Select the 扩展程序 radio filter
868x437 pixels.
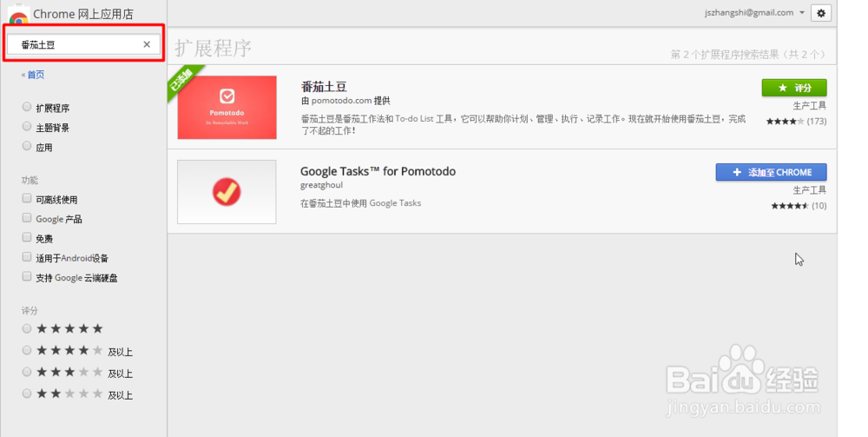coord(28,108)
